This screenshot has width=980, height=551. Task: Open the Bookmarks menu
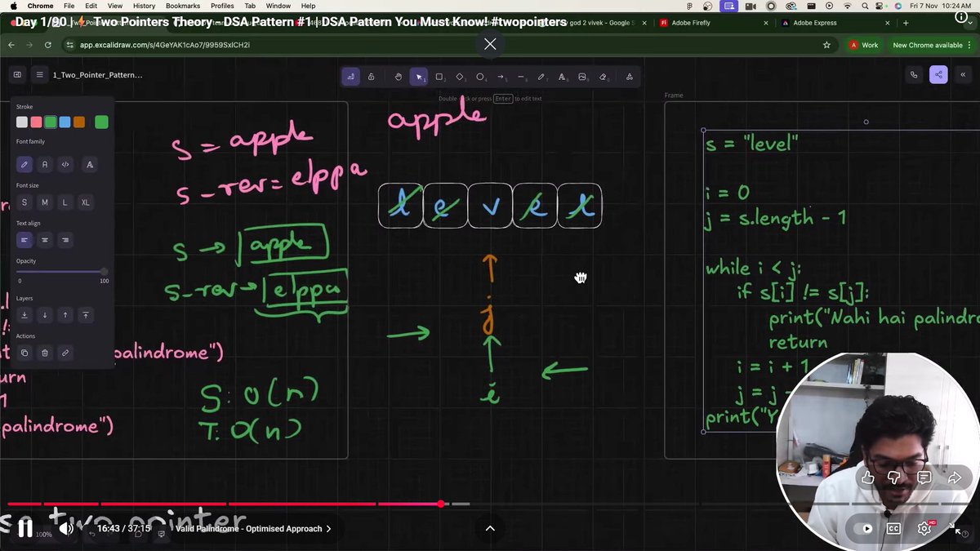(183, 6)
